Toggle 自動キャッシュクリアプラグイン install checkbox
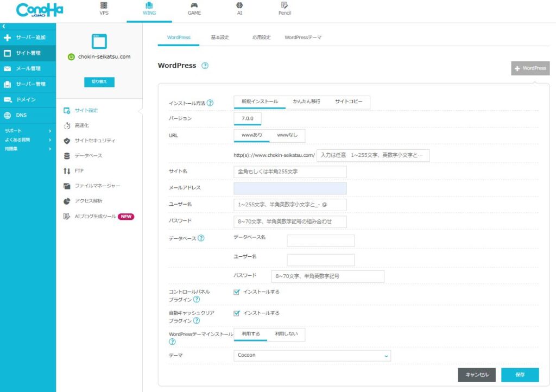 click(237, 313)
